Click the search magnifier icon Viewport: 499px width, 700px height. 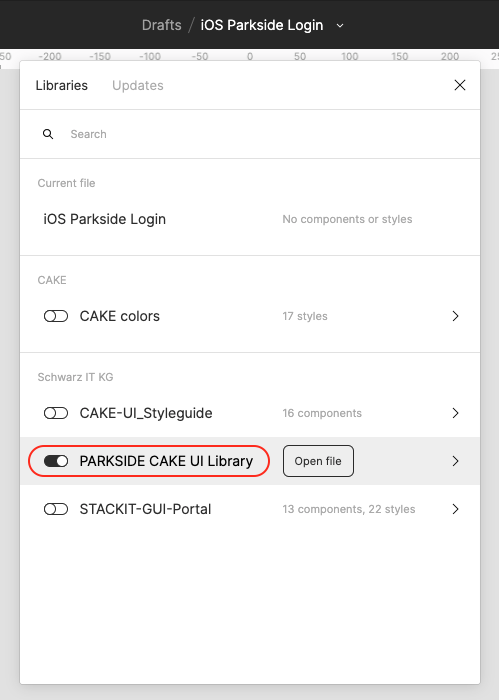click(x=48, y=134)
